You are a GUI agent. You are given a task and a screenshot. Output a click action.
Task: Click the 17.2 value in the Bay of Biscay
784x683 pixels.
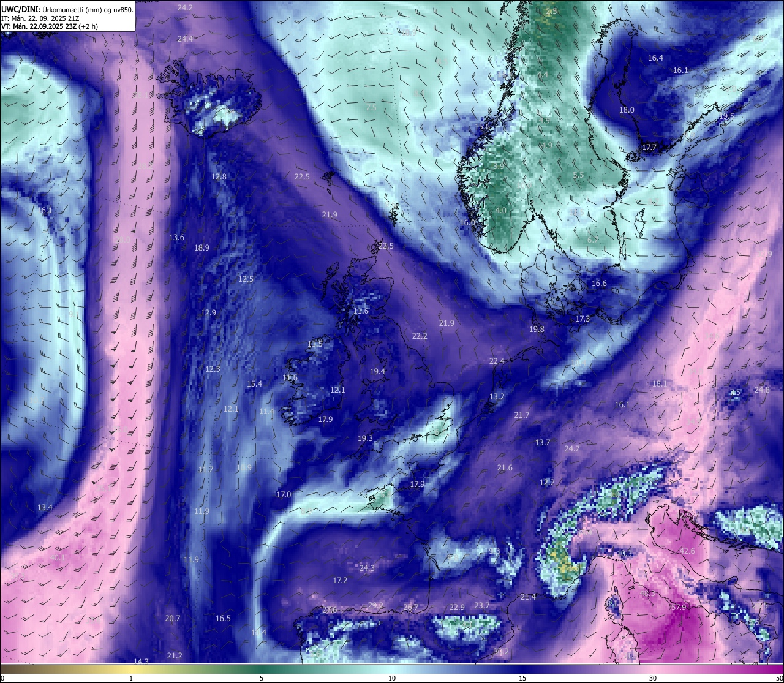(x=340, y=579)
